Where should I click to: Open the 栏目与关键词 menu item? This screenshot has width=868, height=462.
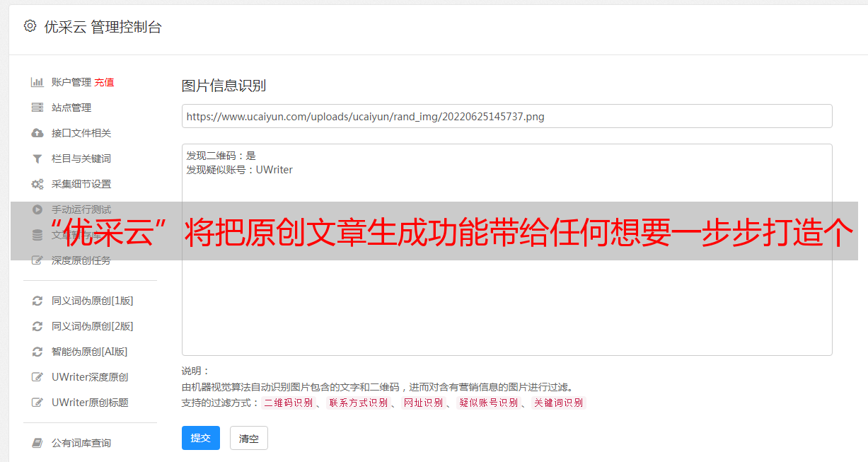[x=81, y=158]
